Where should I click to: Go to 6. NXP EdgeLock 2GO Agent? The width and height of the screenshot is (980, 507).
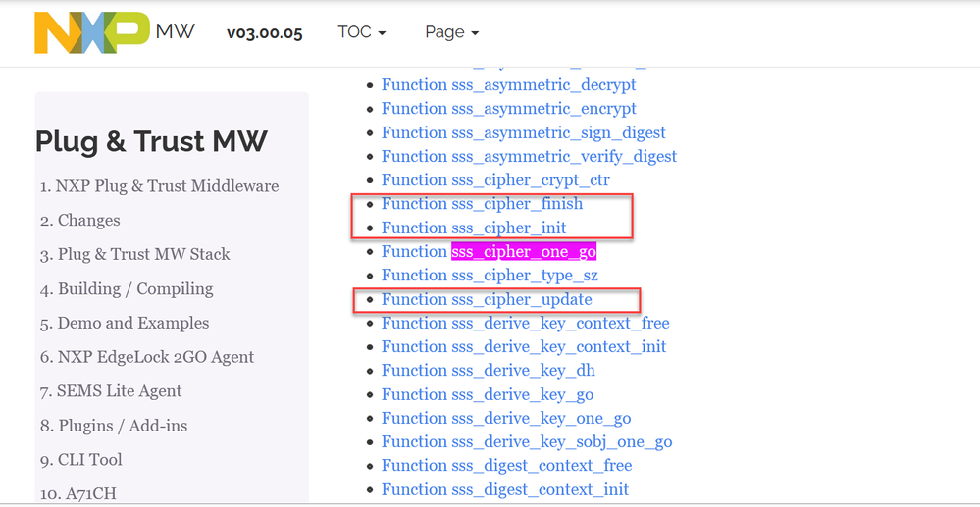[x=147, y=357]
